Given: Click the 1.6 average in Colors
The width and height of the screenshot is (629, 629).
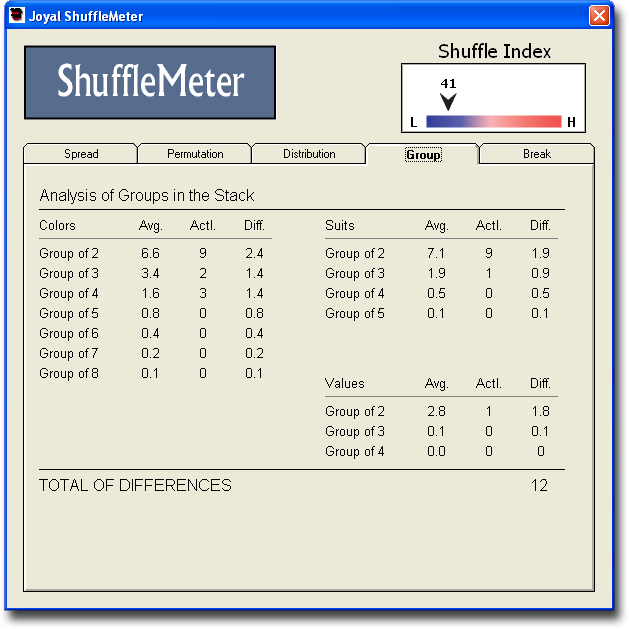Looking at the screenshot, I should click(x=150, y=294).
